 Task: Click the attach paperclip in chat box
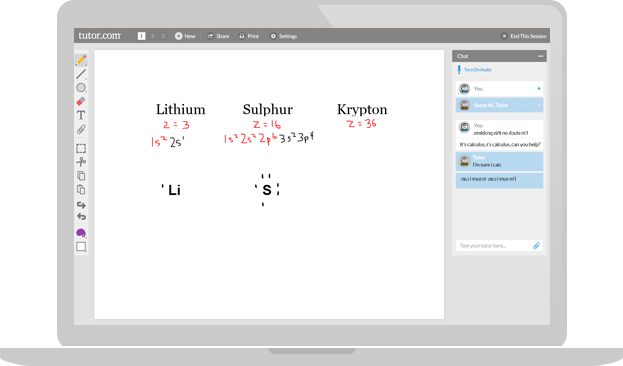pos(536,246)
